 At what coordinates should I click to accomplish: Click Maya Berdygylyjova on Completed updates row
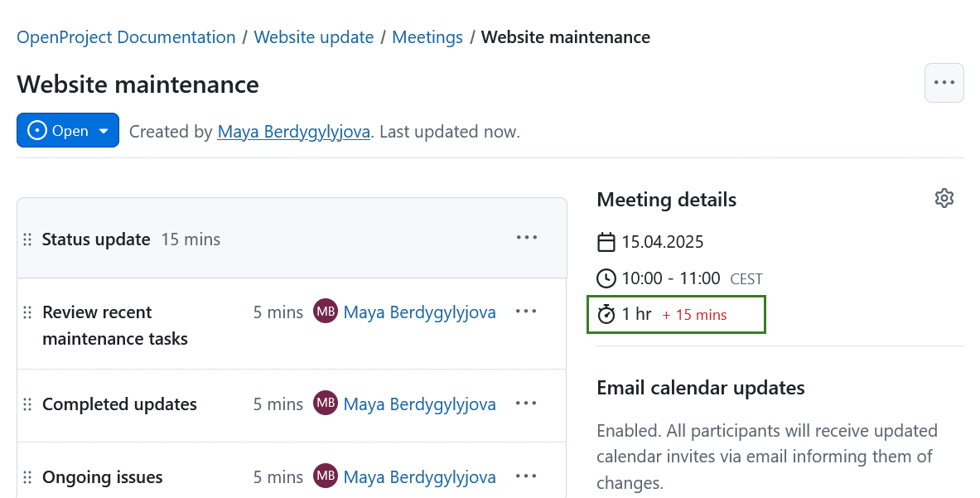point(419,404)
